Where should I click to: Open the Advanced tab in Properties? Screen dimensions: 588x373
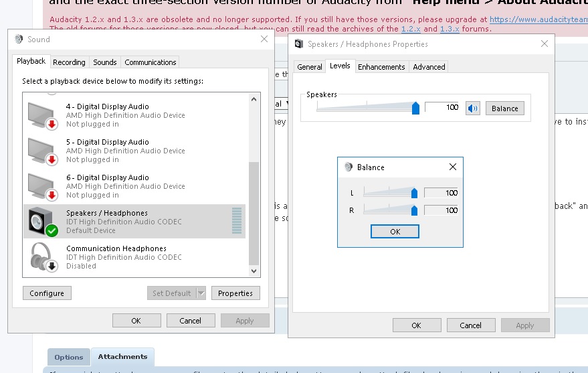point(429,67)
